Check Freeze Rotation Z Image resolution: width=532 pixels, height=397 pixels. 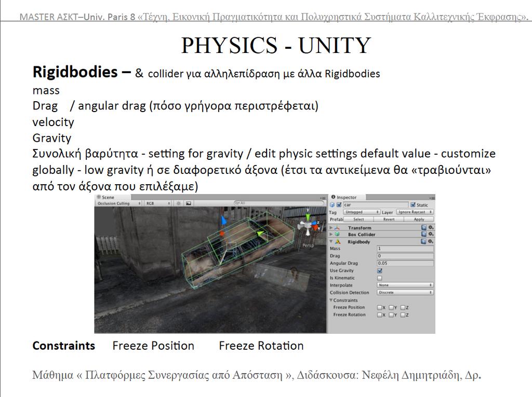click(x=403, y=315)
